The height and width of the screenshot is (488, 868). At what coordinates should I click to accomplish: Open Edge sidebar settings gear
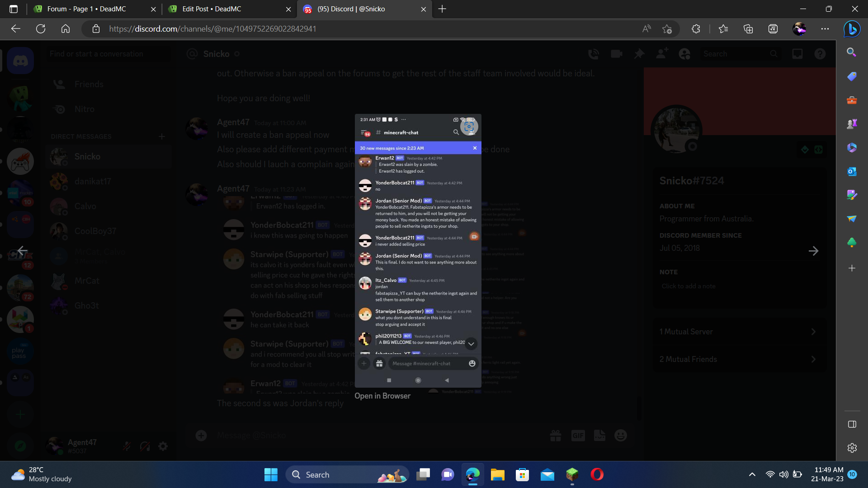[852, 448]
